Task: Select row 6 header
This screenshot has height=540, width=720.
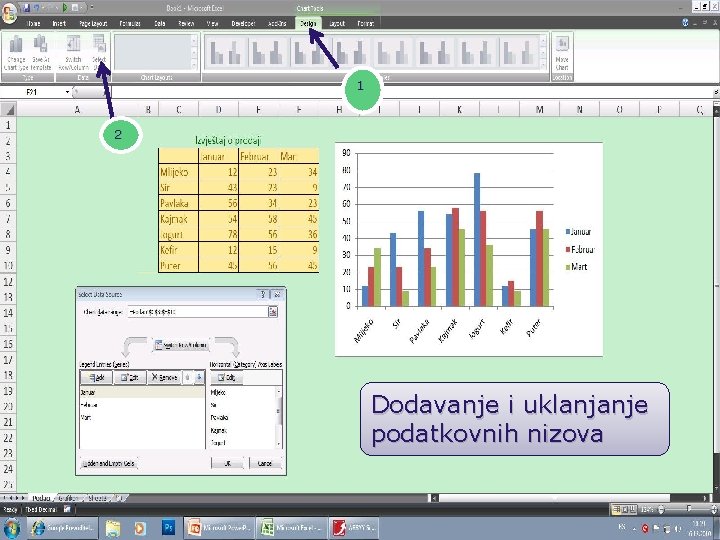Action: [x=8, y=203]
